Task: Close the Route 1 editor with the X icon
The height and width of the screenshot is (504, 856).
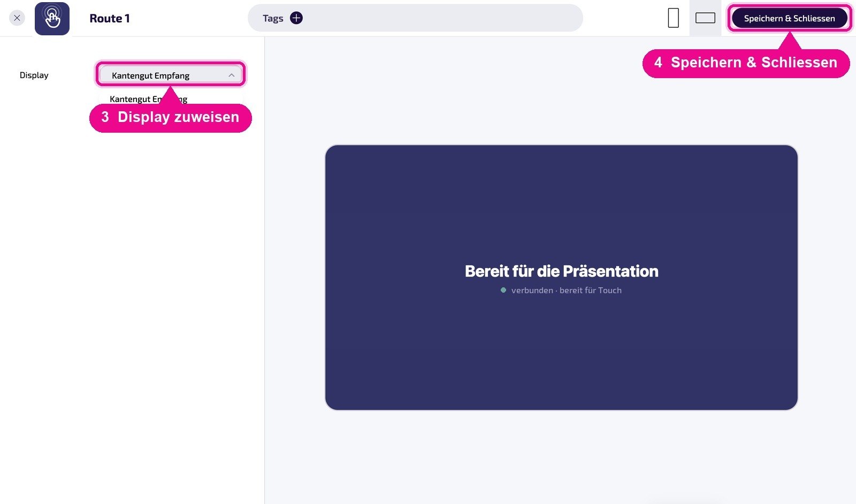Action: click(x=17, y=18)
